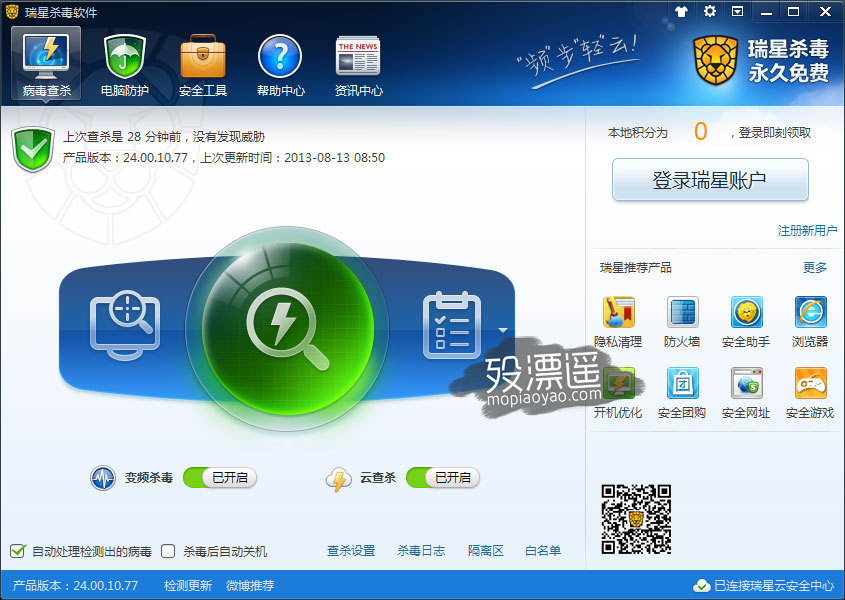Open the 白名单 whitelist link
Screen dimensions: 845x600
pos(543,551)
